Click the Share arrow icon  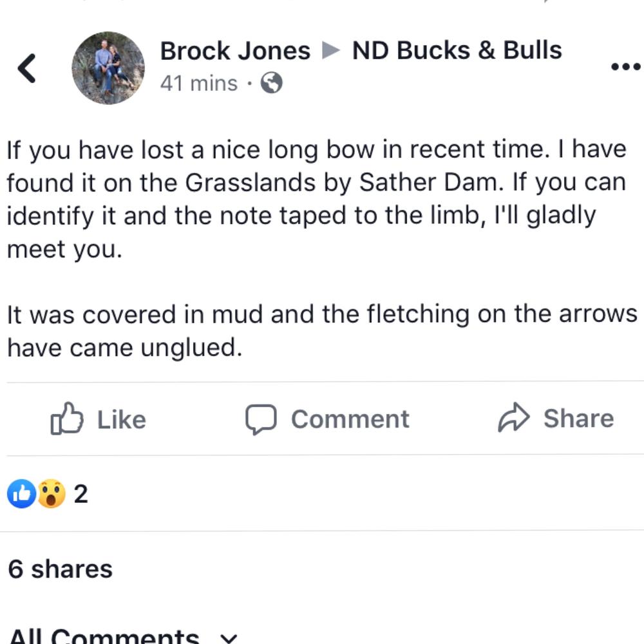point(513,419)
